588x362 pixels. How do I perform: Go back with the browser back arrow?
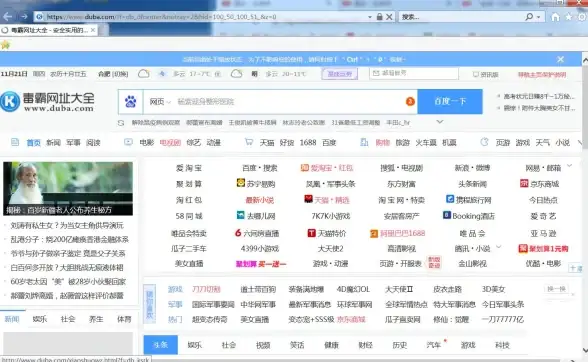tap(8, 17)
